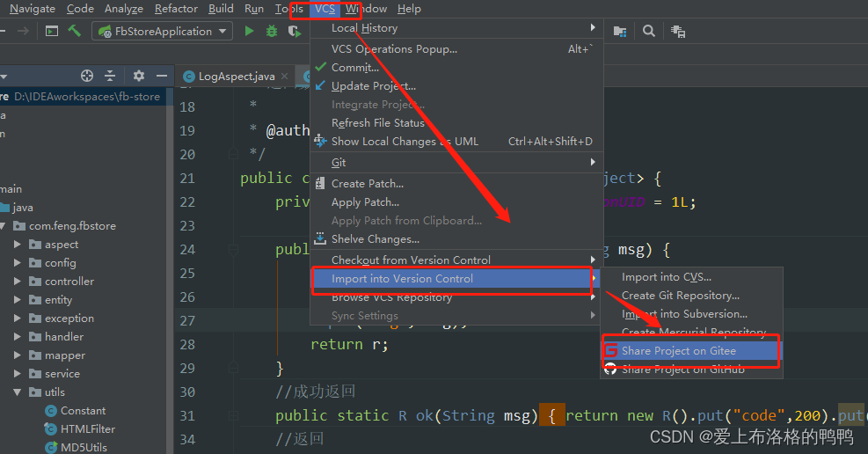Open Local History submenu
The image size is (868, 454).
point(456,27)
